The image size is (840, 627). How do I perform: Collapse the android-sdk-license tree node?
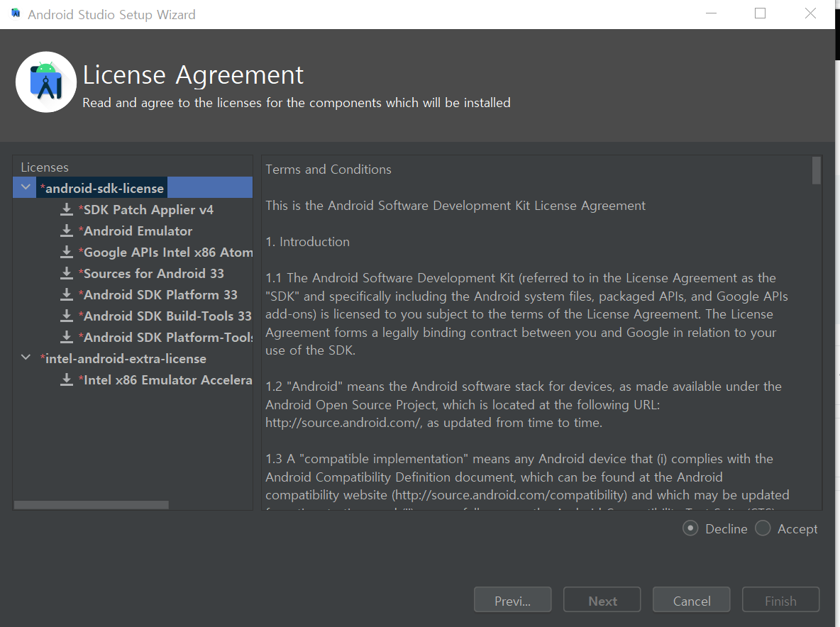(25, 187)
